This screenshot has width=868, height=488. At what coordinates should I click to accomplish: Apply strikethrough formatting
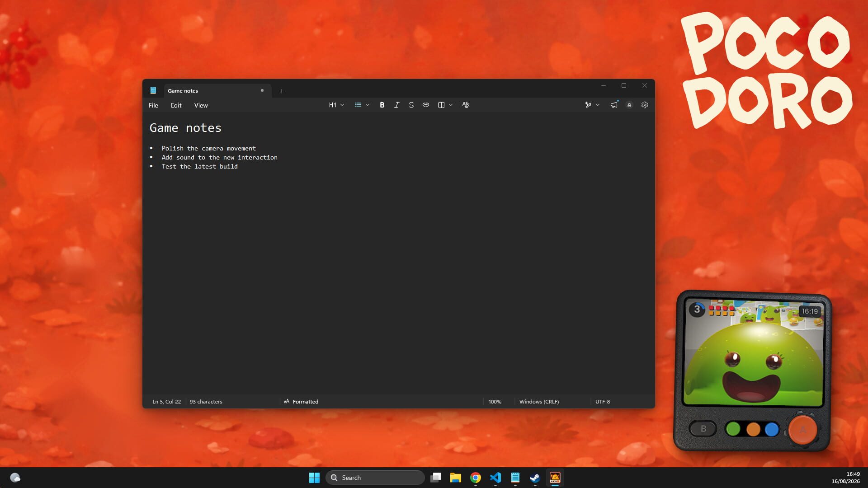[x=411, y=105]
